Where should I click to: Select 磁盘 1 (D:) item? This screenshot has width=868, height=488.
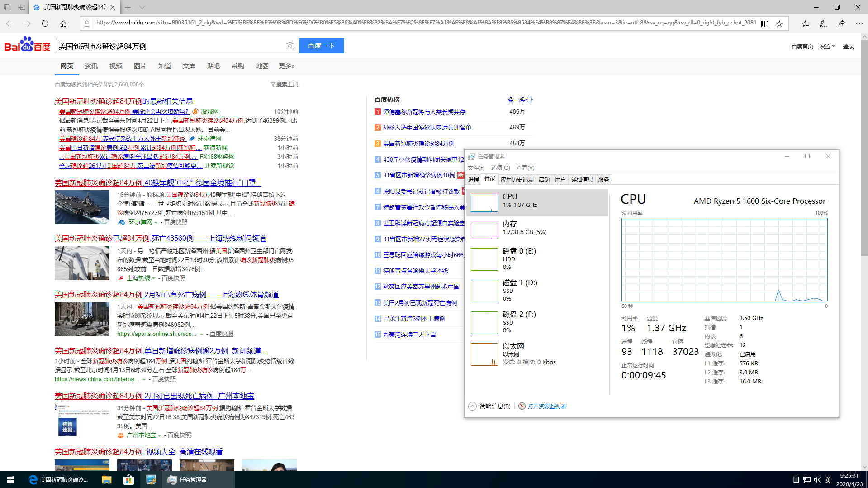[x=537, y=291]
